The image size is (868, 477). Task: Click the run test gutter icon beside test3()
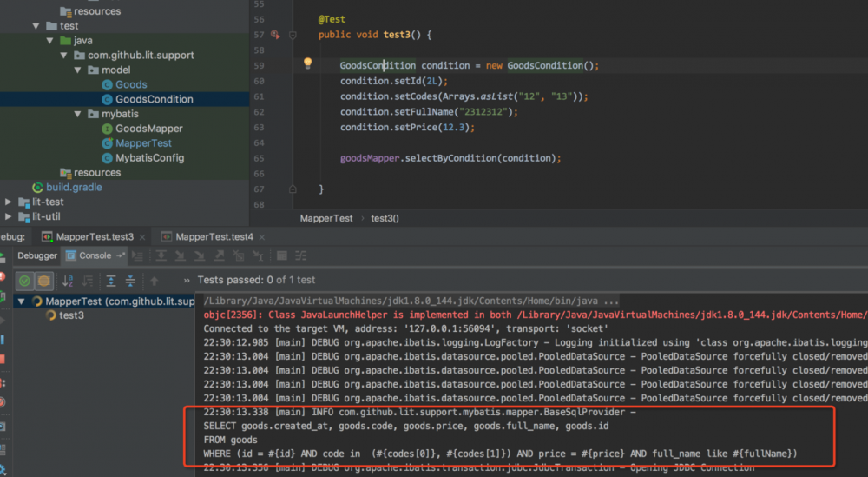click(x=275, y=35)
